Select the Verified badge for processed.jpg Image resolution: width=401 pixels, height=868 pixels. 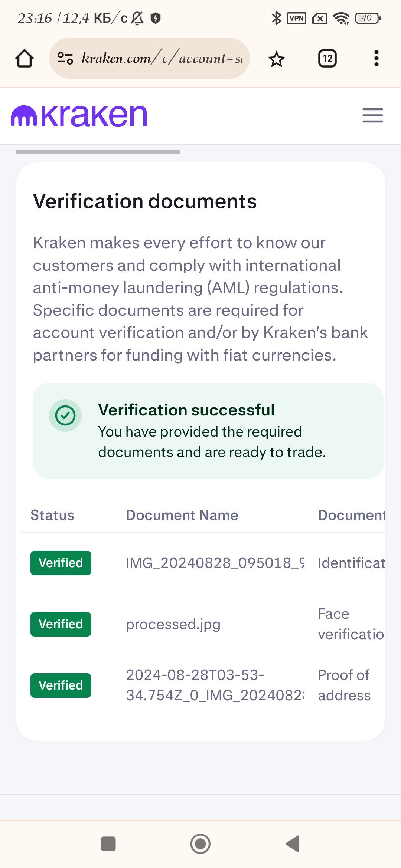pos(61,624)
